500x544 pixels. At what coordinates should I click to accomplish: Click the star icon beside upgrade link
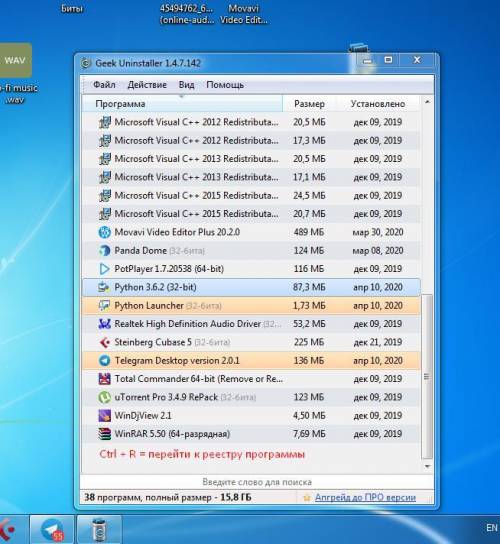(x=307, y=498)
